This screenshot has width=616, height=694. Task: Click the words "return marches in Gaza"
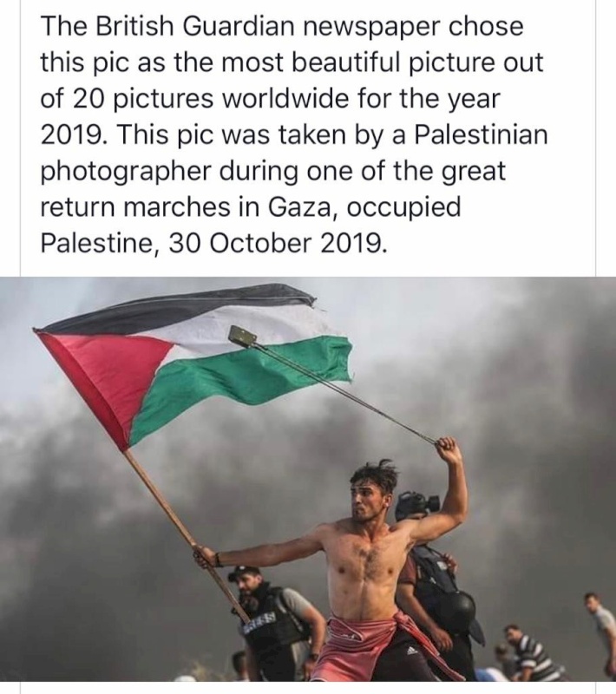tap(186, 207)
